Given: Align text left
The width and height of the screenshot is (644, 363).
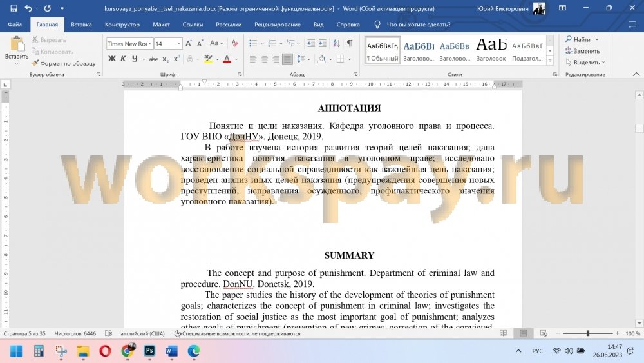Looking at the screenshot, I should click(x=253, y=59).
